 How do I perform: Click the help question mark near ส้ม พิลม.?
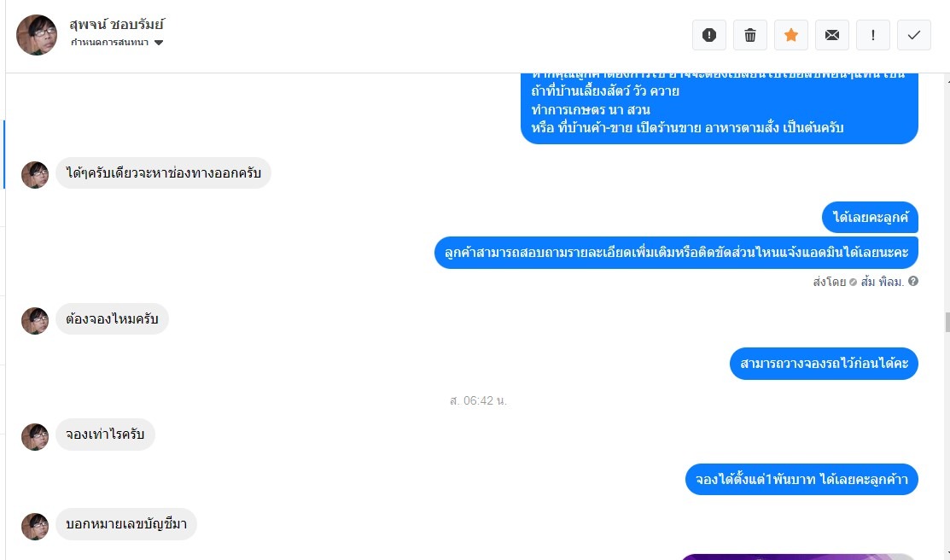913,281
